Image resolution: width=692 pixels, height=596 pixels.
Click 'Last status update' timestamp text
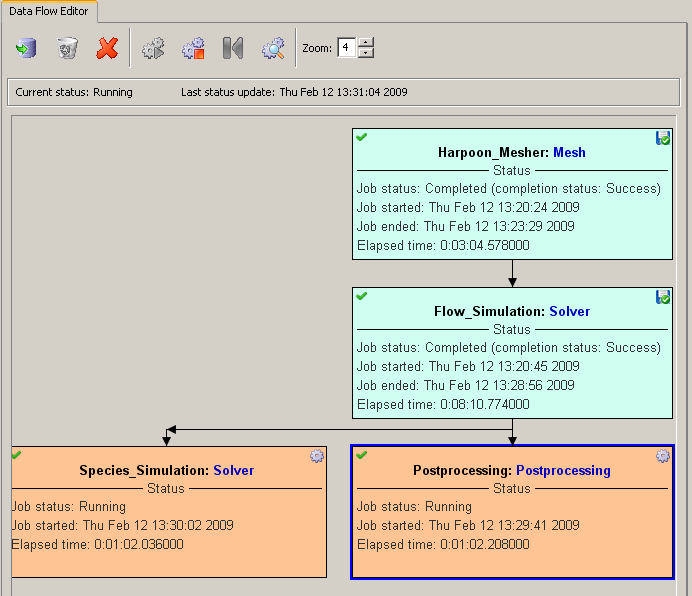point(294,92)
